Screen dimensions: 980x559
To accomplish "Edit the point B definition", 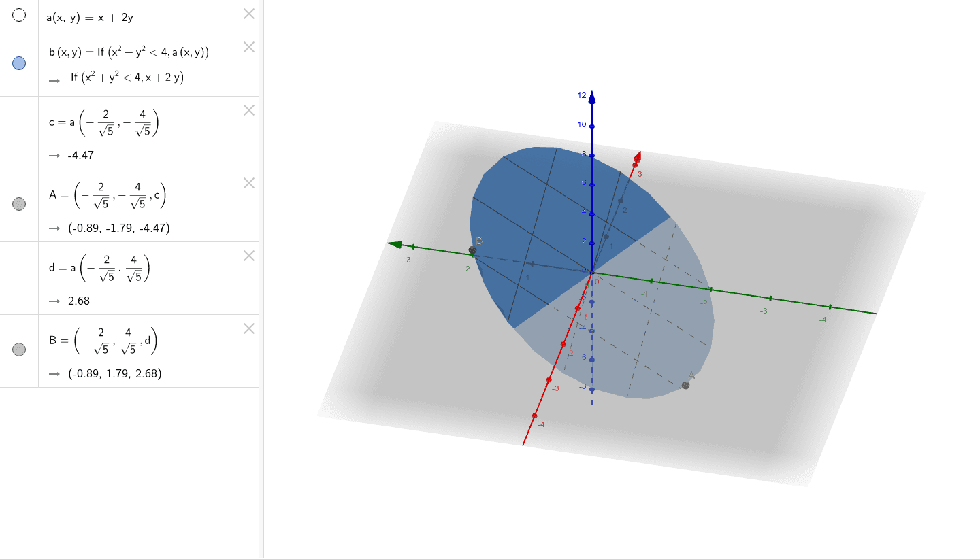I will pos(103,341).
